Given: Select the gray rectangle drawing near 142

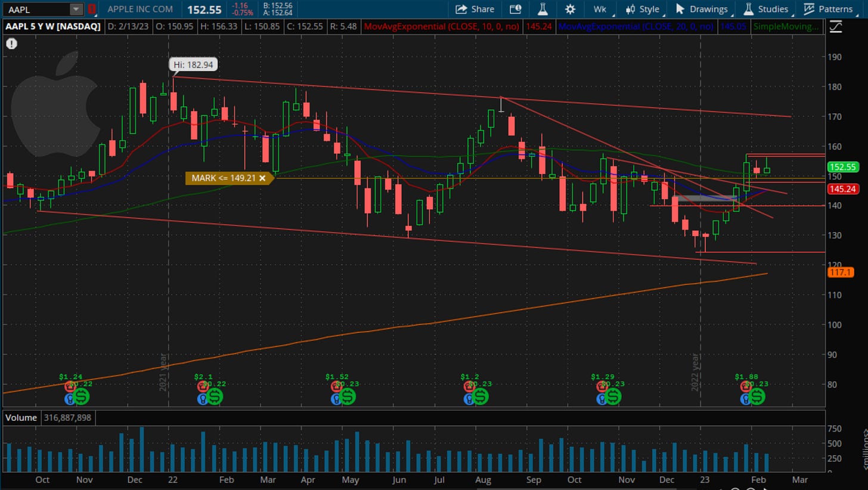Looking at the screenshot, I should [705, 198].
